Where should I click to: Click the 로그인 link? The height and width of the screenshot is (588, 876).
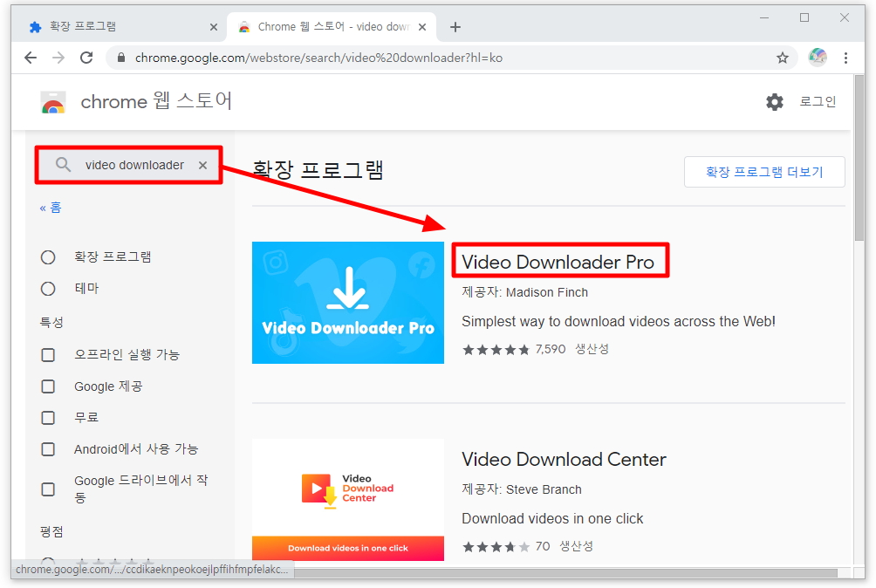pos(818,101)
